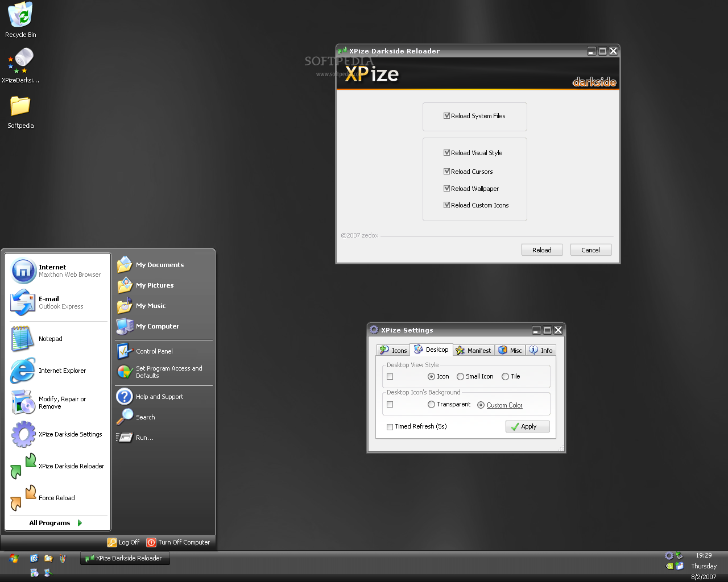Select the Tile radio option
Viewport: 728px width, 582px height.
(505, 376)
